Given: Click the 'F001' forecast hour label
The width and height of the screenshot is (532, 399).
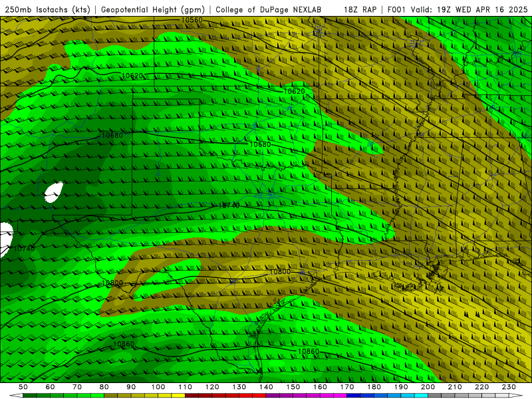Looking at the screenshot, I should tap(396, 9).
